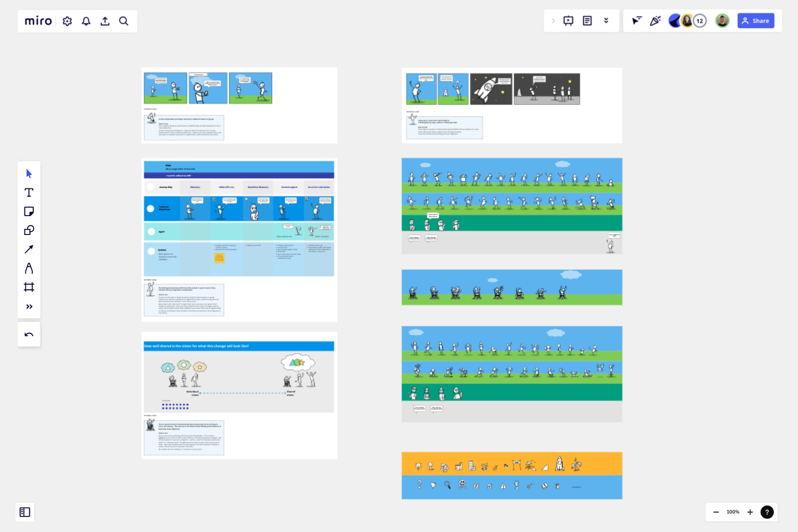Toggle the left frames sidebar panel
798x532 pixels.
pyautogui.click(x=25, y=512)
